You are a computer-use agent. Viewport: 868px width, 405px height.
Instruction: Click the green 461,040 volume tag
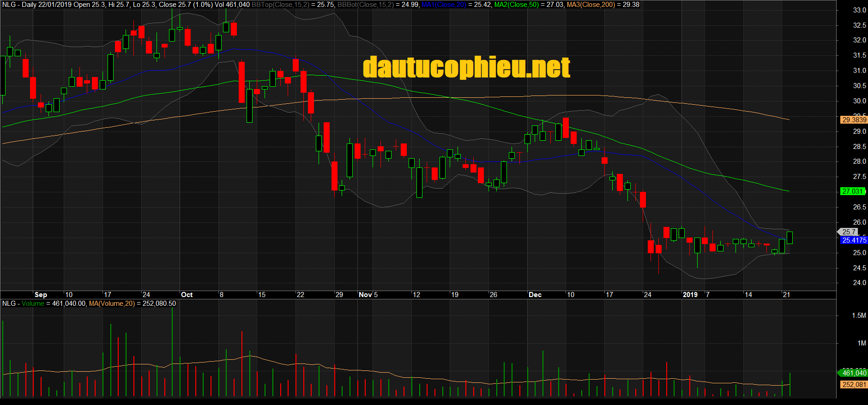pyautogui.click(x=854, y=373)
